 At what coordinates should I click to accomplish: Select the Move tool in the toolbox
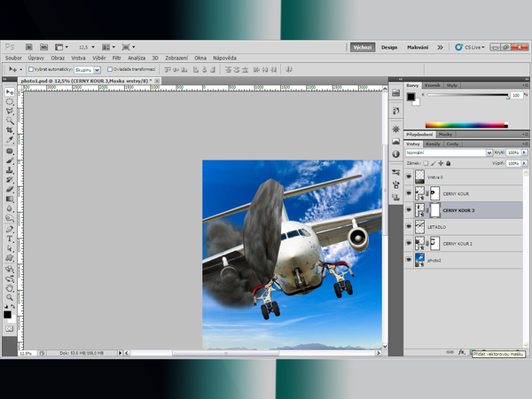click(10, 92)
